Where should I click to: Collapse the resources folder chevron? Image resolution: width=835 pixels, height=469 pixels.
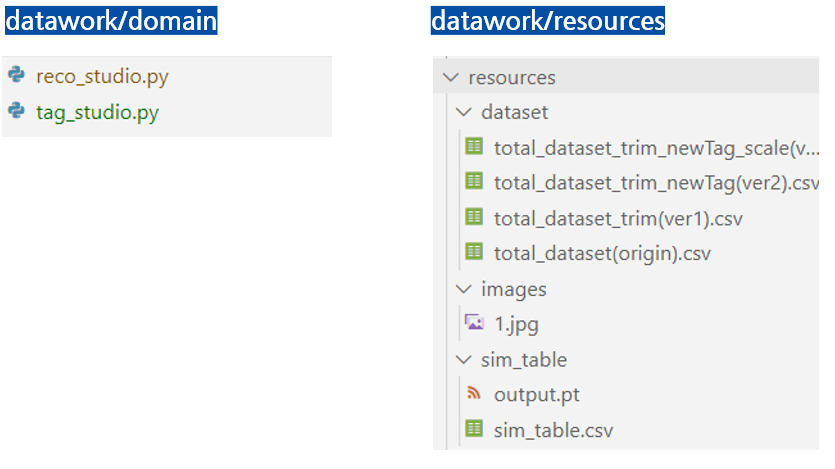(450, 77)
